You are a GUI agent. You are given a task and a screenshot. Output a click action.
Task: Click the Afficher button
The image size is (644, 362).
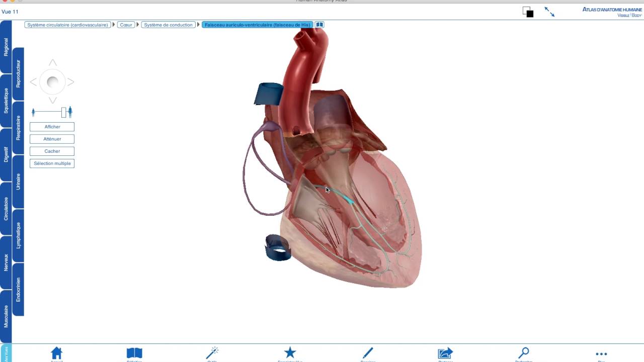52,127
